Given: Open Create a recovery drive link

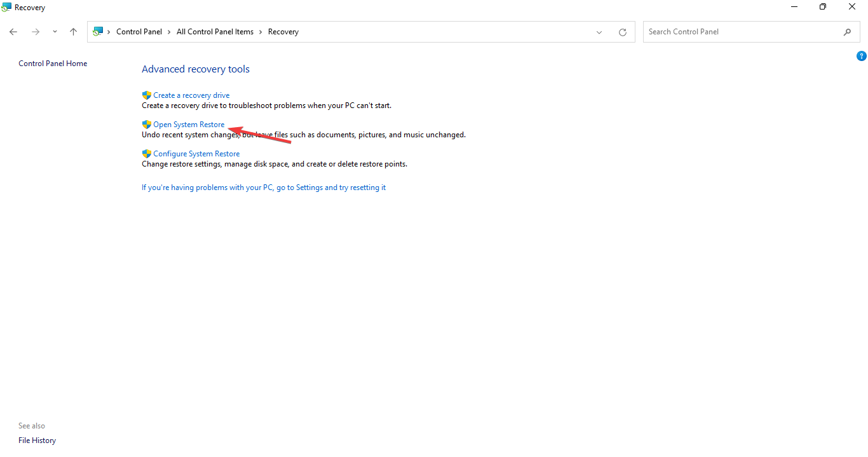Looking at the screenshot, I should 191,95.
